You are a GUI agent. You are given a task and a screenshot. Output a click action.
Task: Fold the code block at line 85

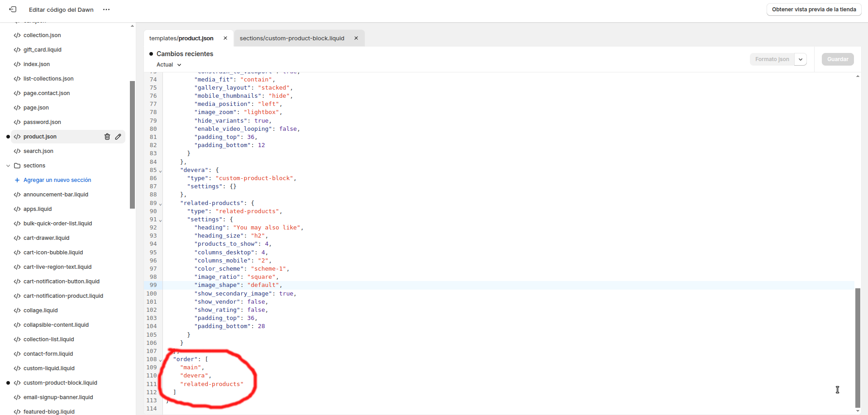[160, 171]
